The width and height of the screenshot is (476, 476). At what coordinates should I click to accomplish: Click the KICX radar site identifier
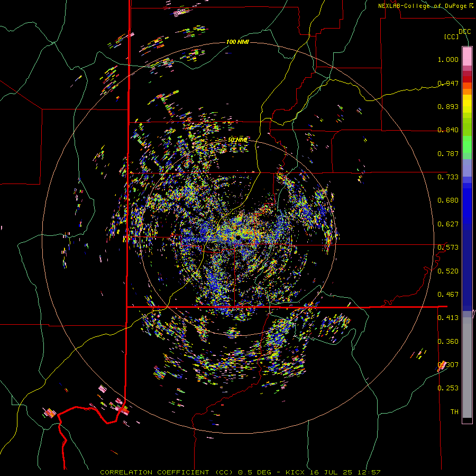[295, 472]
